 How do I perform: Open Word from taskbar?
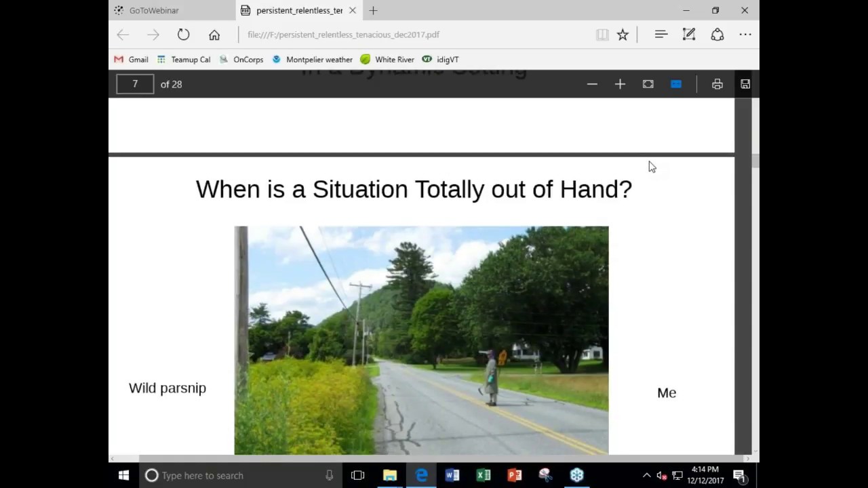point(452,475)
